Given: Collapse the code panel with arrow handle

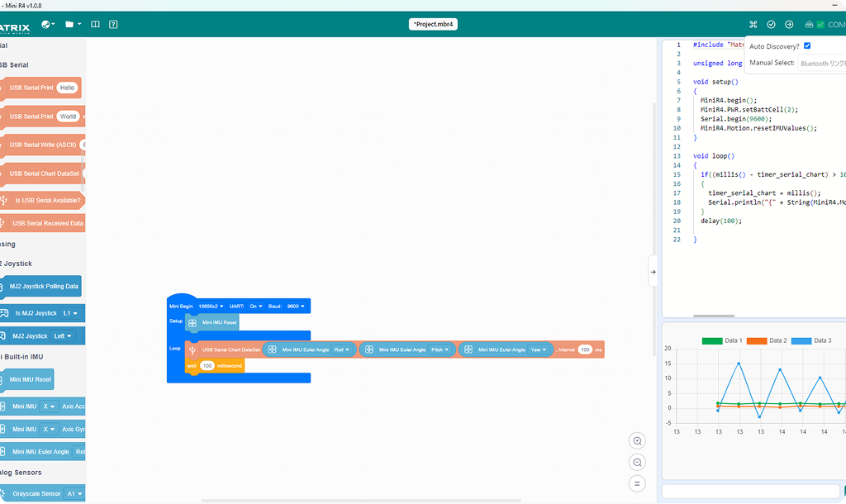Looking at the screenshot, I should (653, 272).
